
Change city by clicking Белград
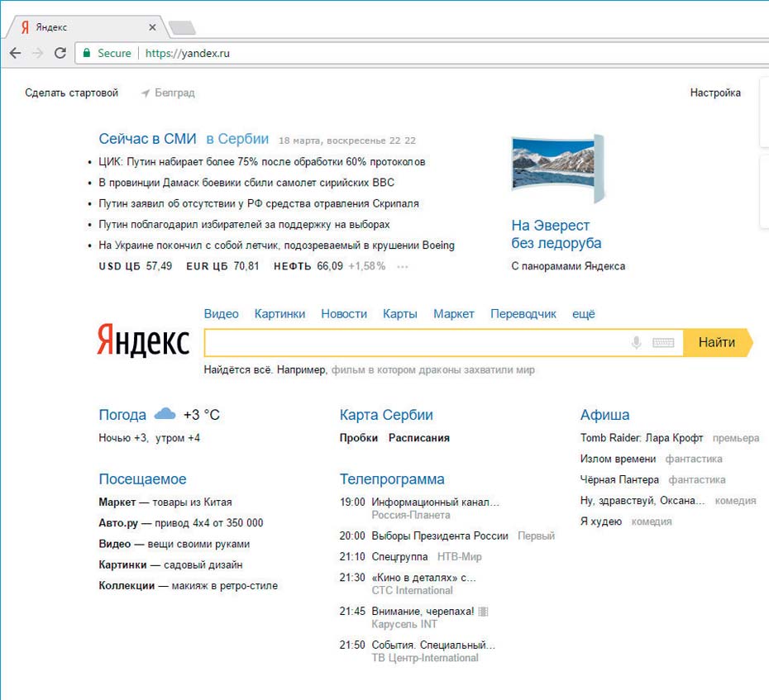click(174, 93)
